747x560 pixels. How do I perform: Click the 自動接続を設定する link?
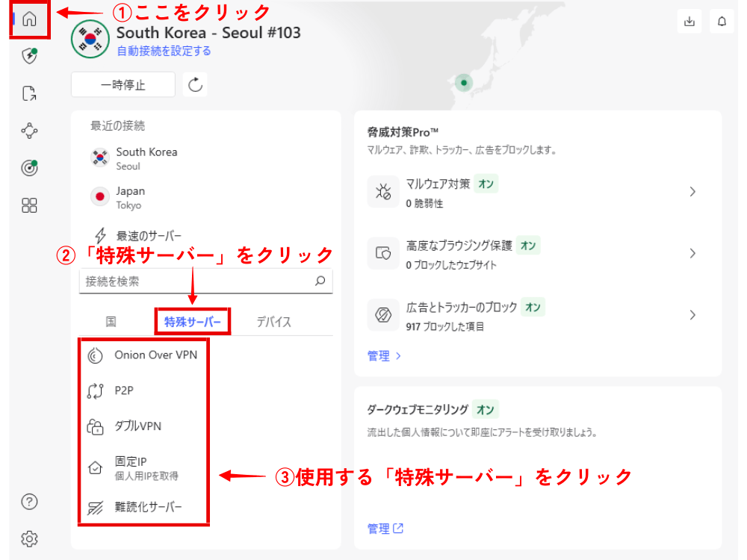pyautogui.click(x=164, y=51)
